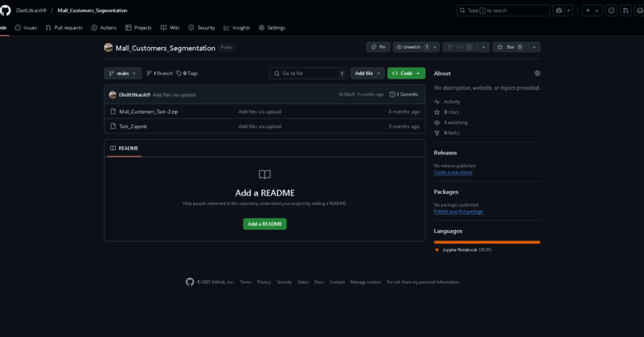Open DixitUtkarsh9 author link in commit row
Image resolution: width=644 pixels, height=337 pixels.
(x=134, y=95)
